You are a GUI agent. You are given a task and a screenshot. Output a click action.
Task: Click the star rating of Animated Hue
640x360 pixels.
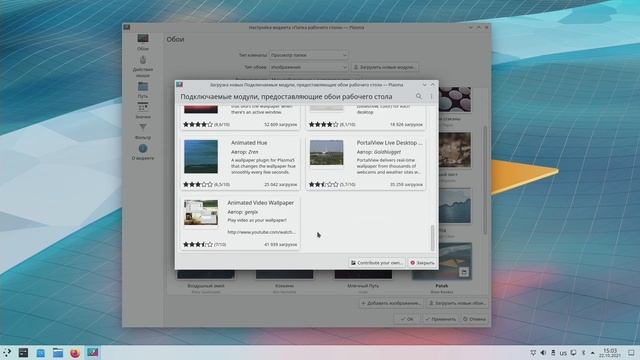[x=198, y=184]
